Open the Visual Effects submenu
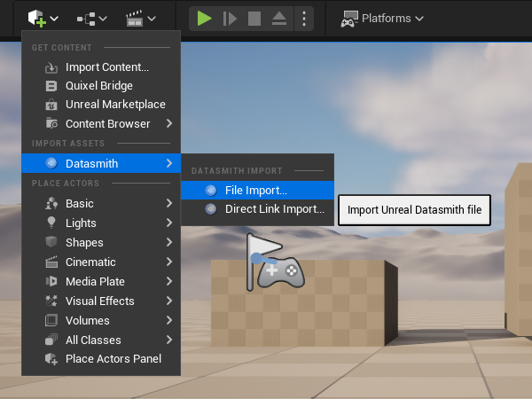 click(101, 301)
